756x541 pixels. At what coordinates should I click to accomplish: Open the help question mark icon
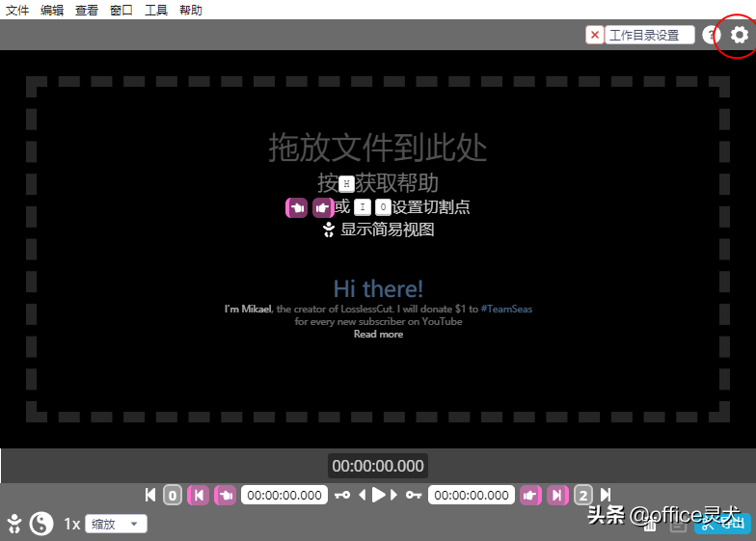coord(712,35)
